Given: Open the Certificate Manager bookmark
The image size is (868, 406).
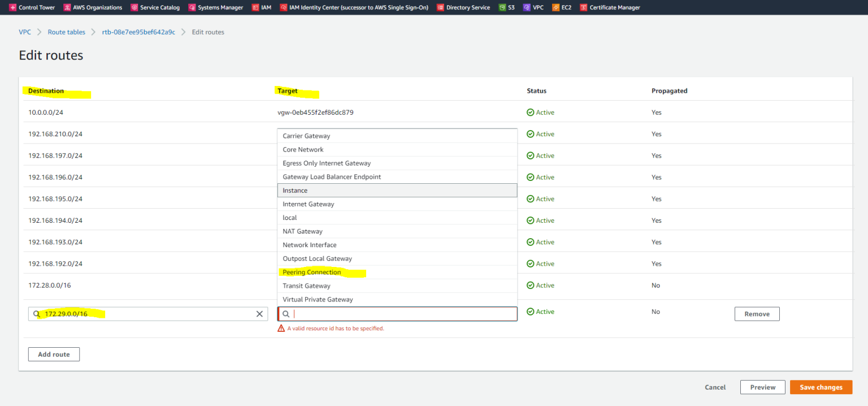Looking at the screenshot, I should click(x=610, y=7).
